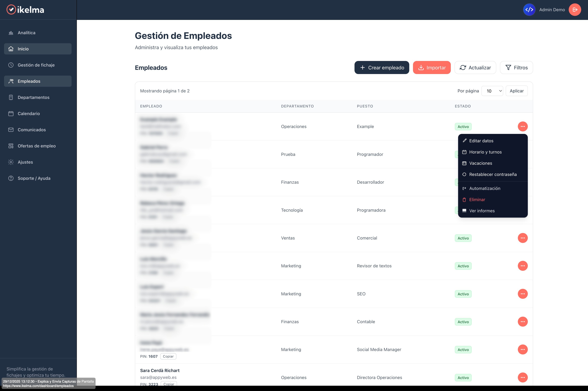Viewport: 588px width, 391px height.
Task: Open the per-page dropdown showing 10
Action: [x=492, y=91]
